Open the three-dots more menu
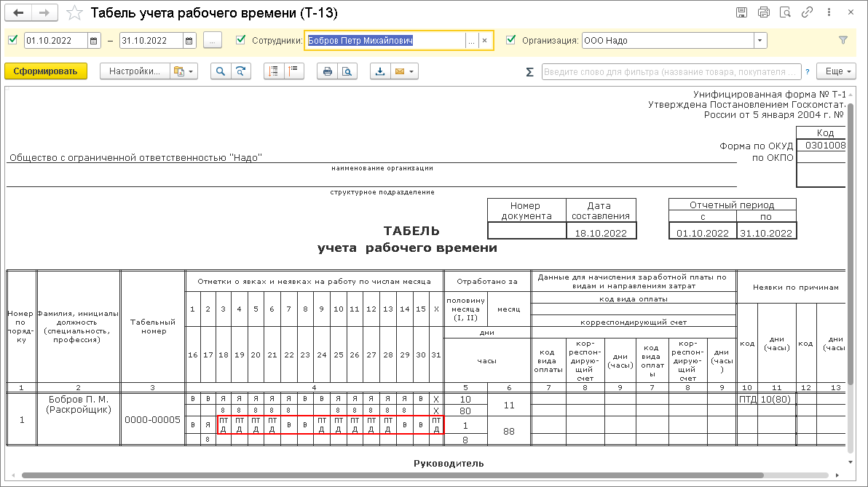The image size is (868, 487). pos(829,12)
